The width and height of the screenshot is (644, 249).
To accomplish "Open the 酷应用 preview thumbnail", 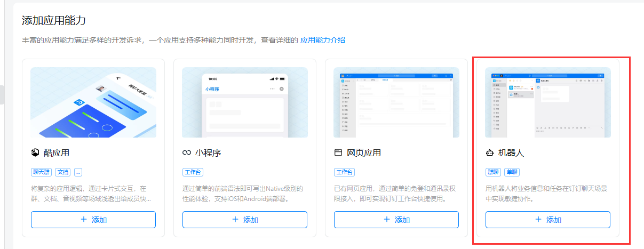I will (x=93, y=102).
